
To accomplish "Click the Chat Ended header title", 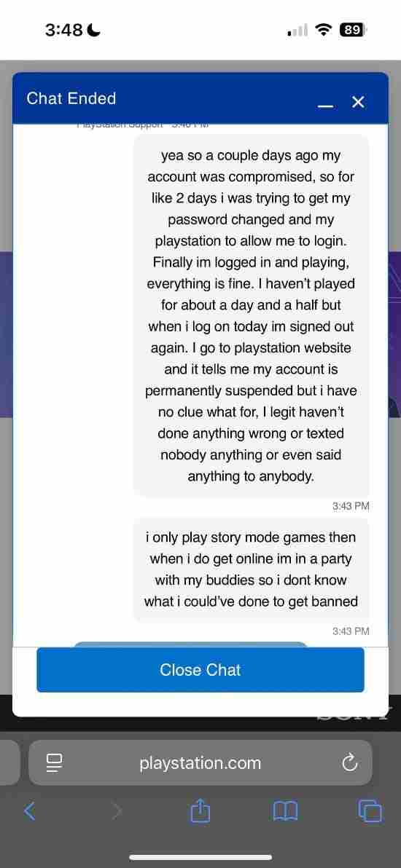I will 71,98.
